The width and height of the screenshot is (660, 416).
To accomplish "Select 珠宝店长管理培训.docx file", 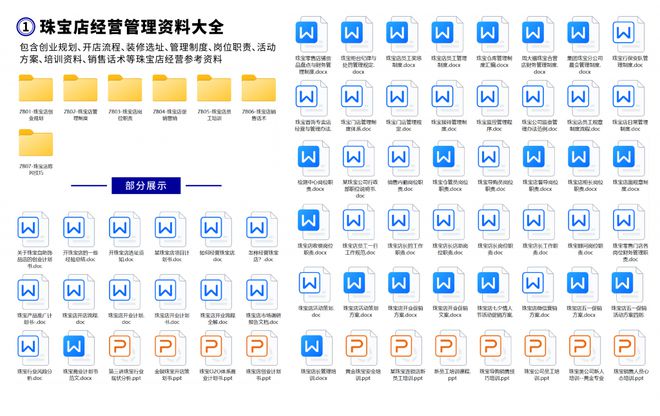I will tap(317, 349).
